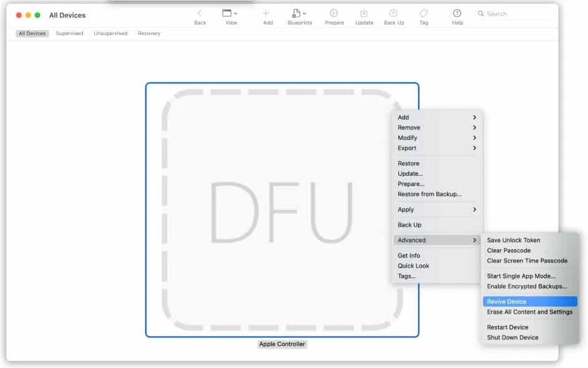The image size is (588, 368).
Task: Choose Clear Passcode in the submenu
Action: click(530, 250)
